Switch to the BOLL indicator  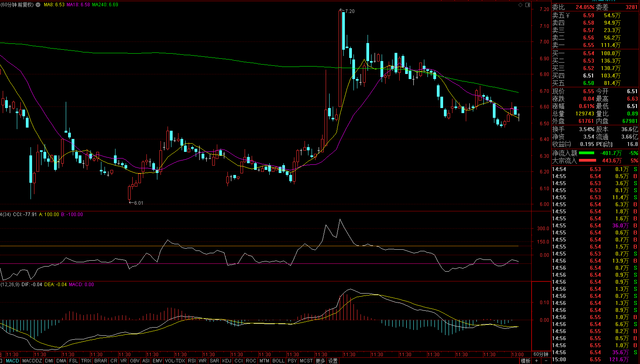pyautogui.click(x=278, y=361)
